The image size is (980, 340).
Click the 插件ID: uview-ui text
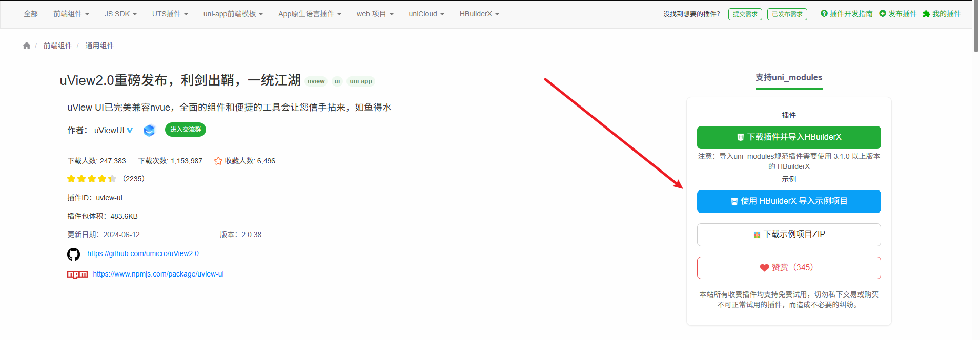tap(95, 198)
